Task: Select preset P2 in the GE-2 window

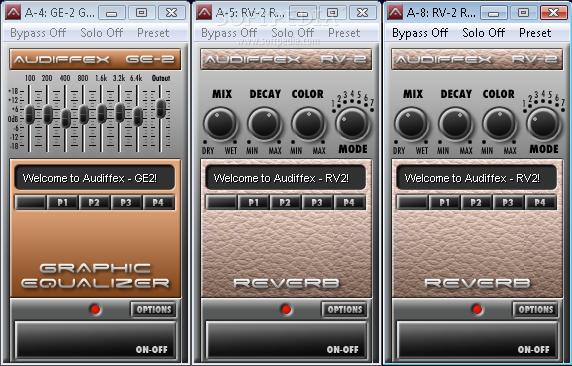Action: coord(94,203)
